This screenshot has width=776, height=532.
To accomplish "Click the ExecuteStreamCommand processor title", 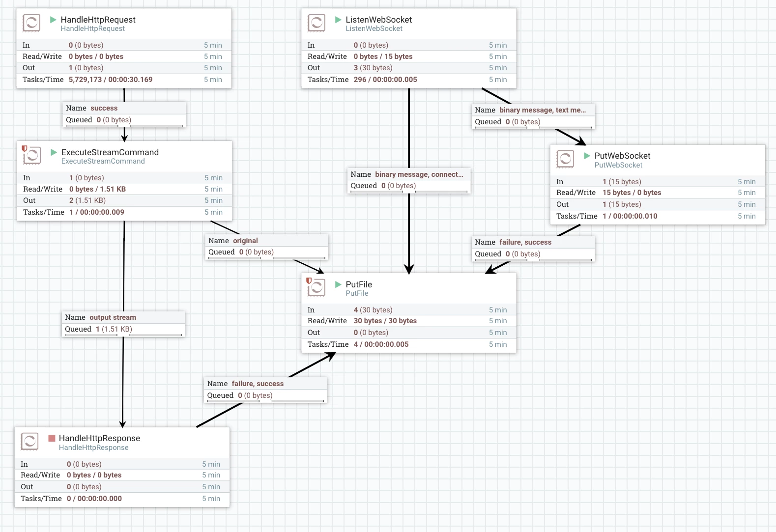I will (110, 152).
